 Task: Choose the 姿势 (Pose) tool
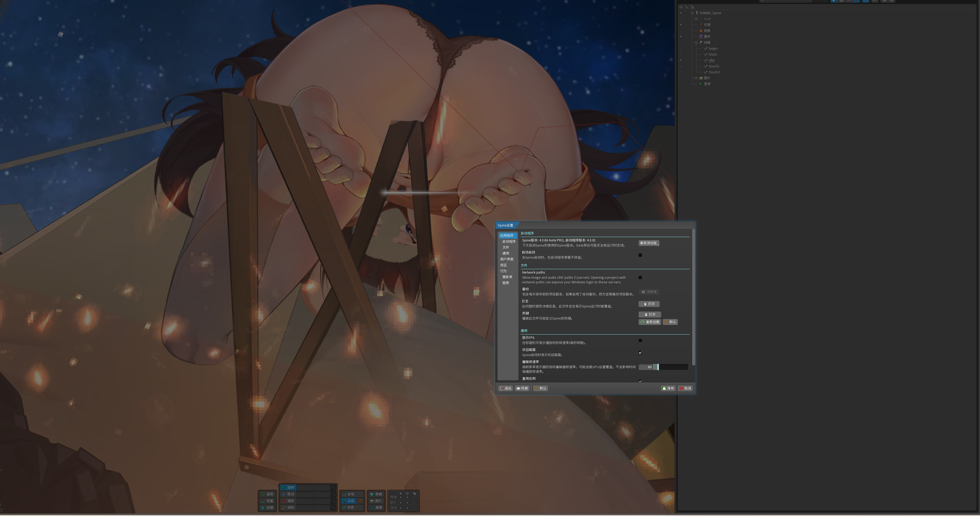(267, 494)
